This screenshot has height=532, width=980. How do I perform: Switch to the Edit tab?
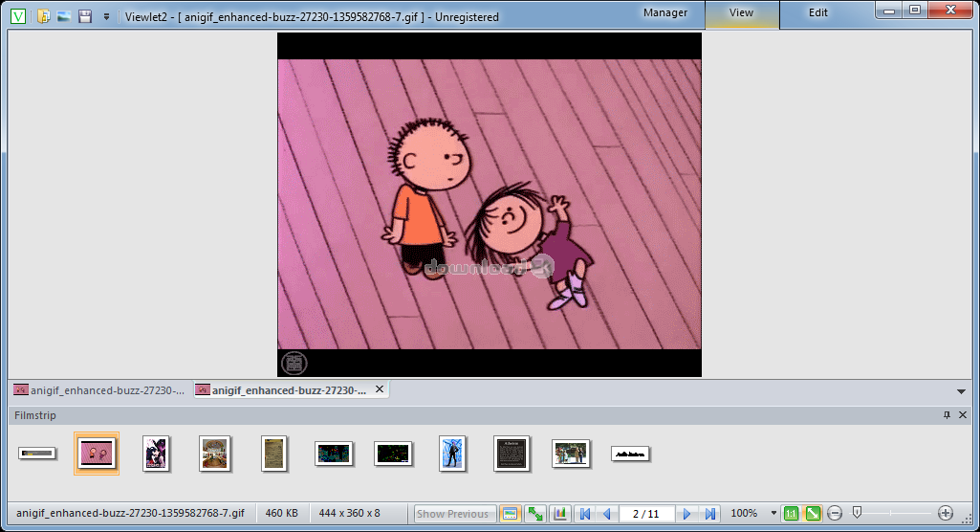tap(818, 12)
